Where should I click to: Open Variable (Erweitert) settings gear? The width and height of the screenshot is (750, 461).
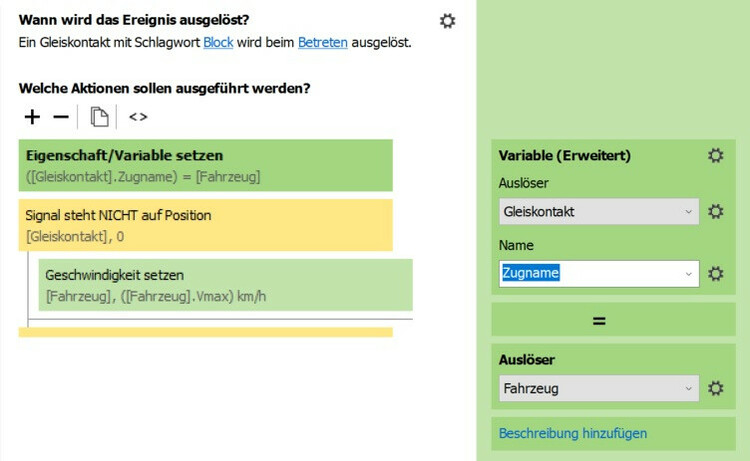(715, 155)
